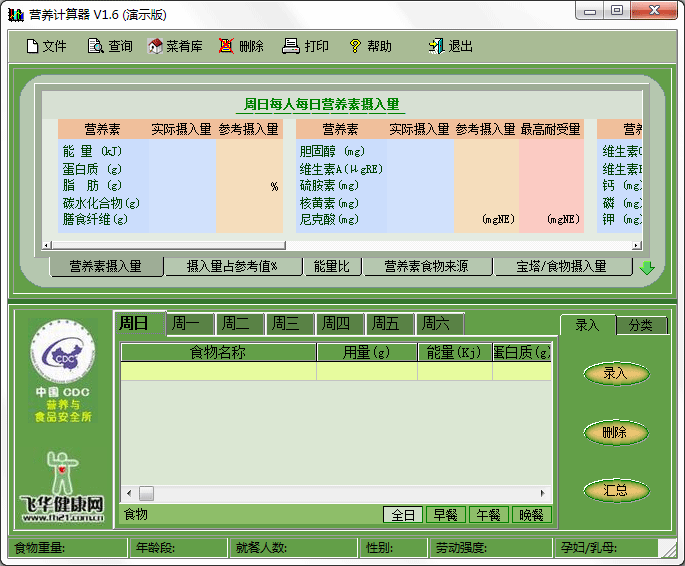
Task: Click the 食物重量 status bar field
Action: 68,548
